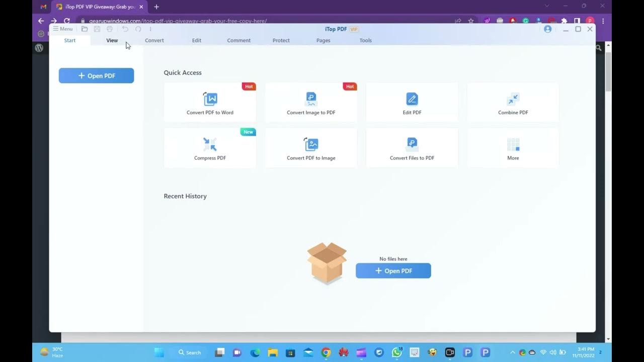Image resolution: width=644 pixels, height=362 pixels.
Task: Open the More quick access tile
Action: [x=513, y=148]
